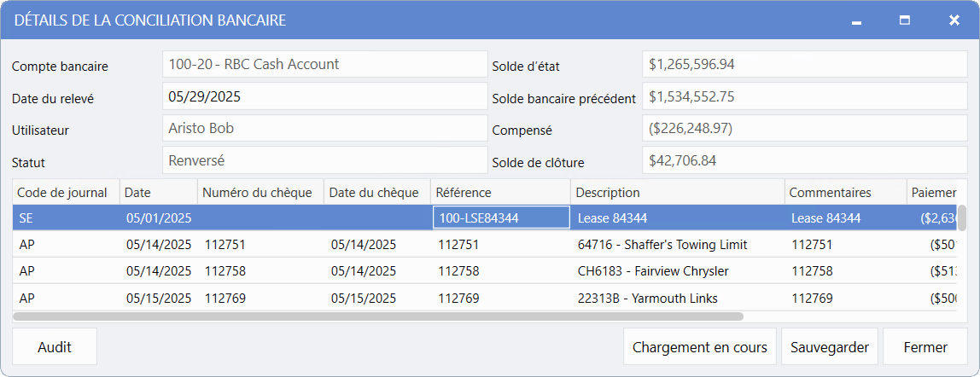
Task: Select the Solde de clôture field
Action: point(803,160)
